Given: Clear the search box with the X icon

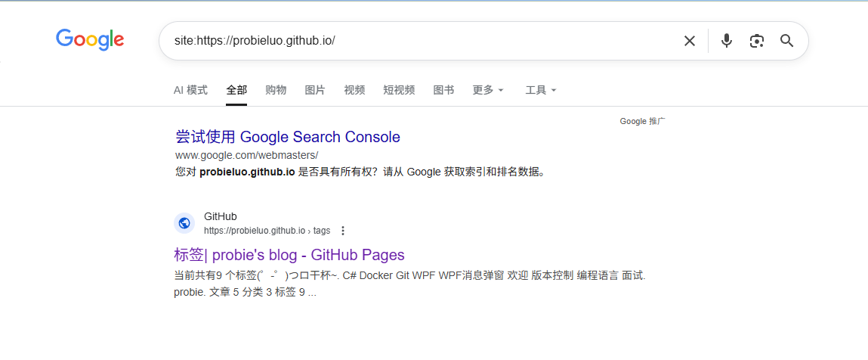Looking at the screenshot, I should pos(689,41).
